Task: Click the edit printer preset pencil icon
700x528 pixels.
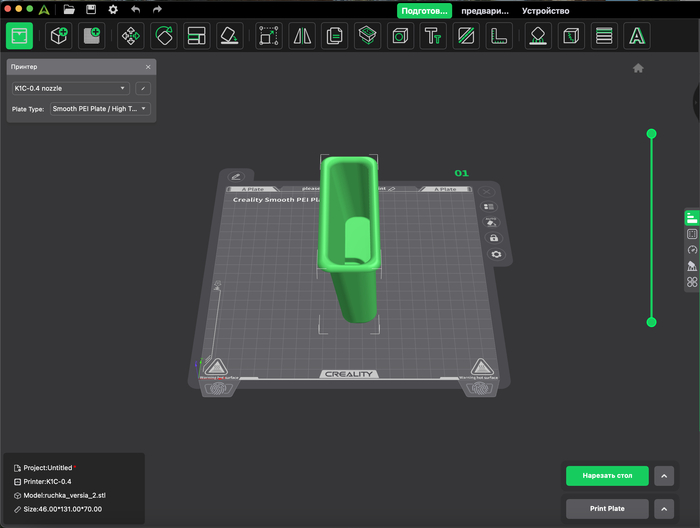Action: coord(143,89)
